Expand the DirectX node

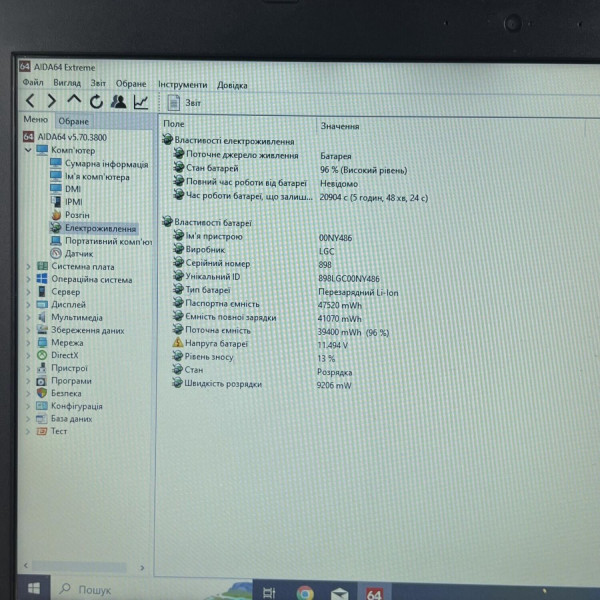click(28, 355)
